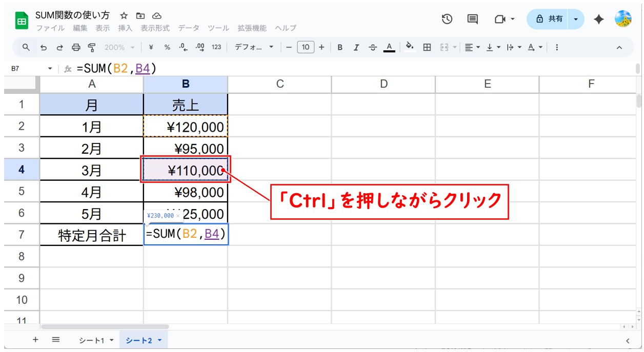Select the paint format roller tool

click(x=92, y=47)
